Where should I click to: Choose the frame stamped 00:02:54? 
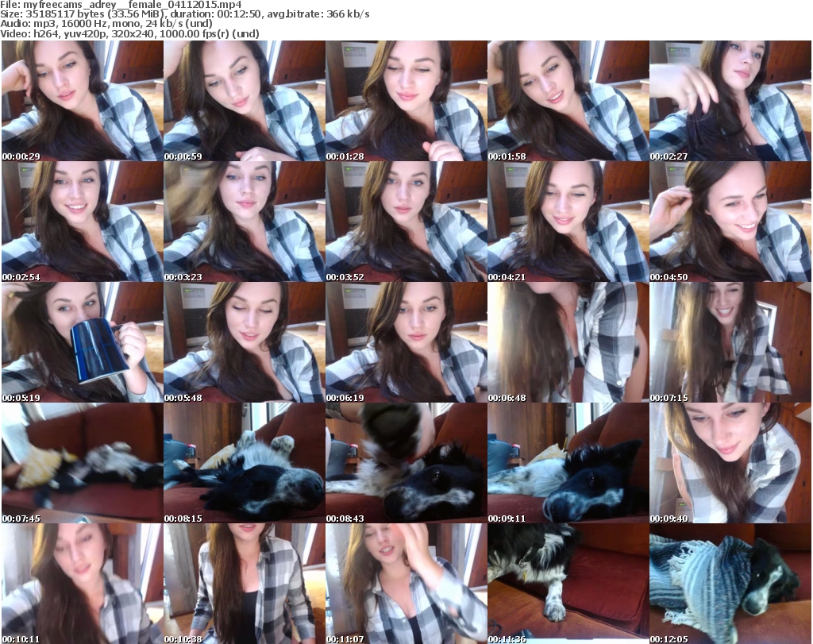tap(82, 222)
